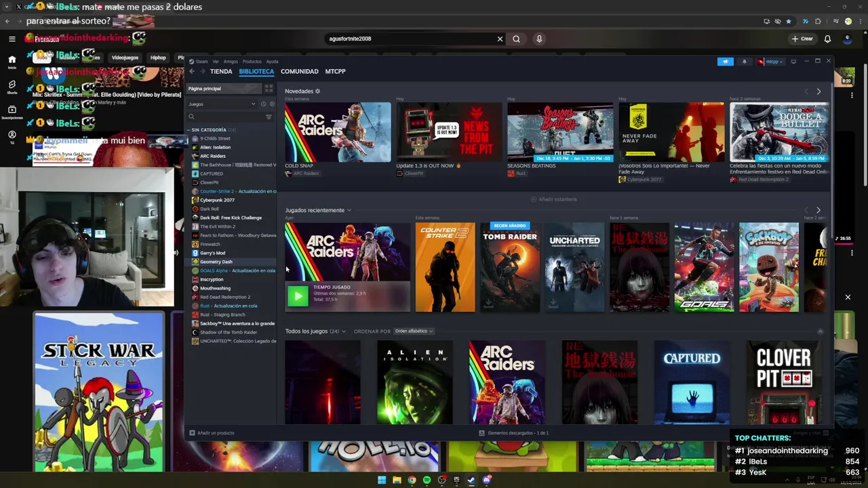Image resolution: width=868 pixels, height=488 pixels.
Task: Open Clover Pit cover in Todos los juegos
Action: click(783, 382)
